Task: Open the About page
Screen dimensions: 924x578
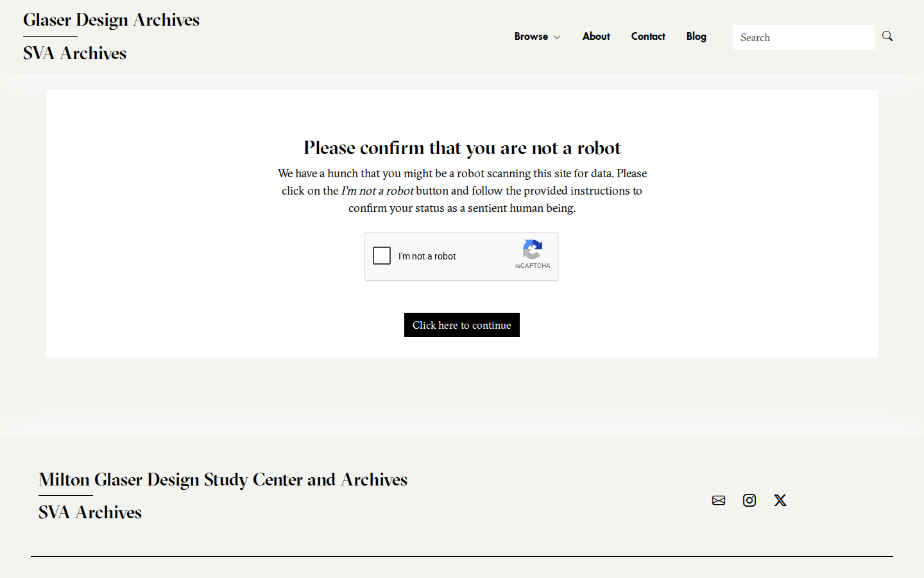Action: coord(596,37)
